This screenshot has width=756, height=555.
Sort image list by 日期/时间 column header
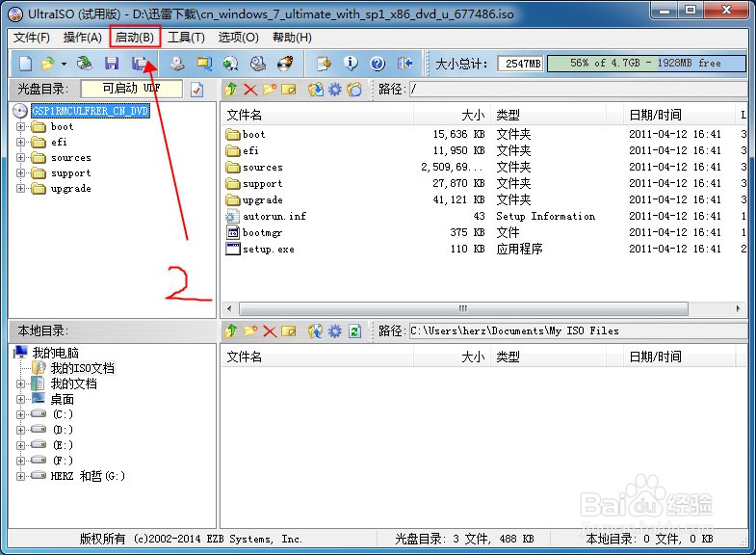pyautogui.click(x=679, y=115)
